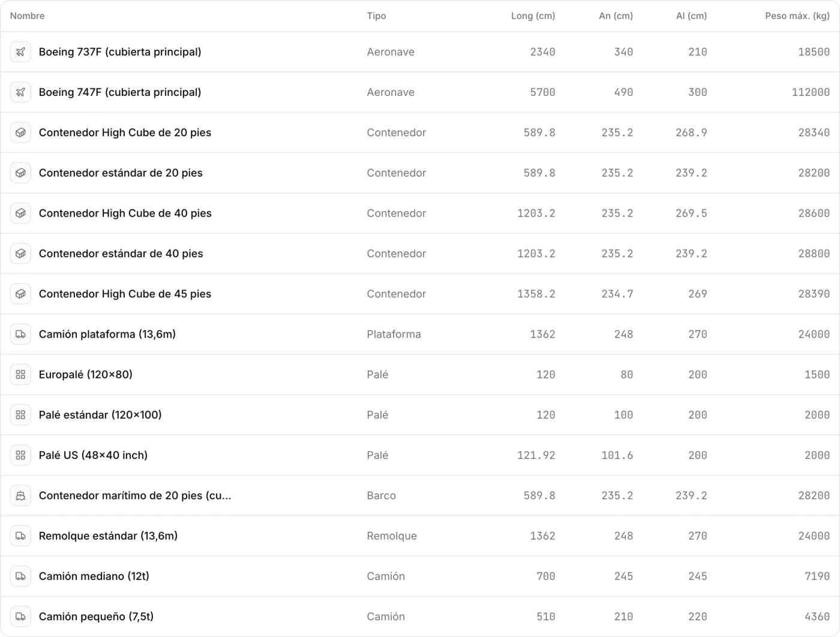Click the ship icon for Contenedor marítimo
This screenshot has width=840, height=637.
(x=20, y=495)
